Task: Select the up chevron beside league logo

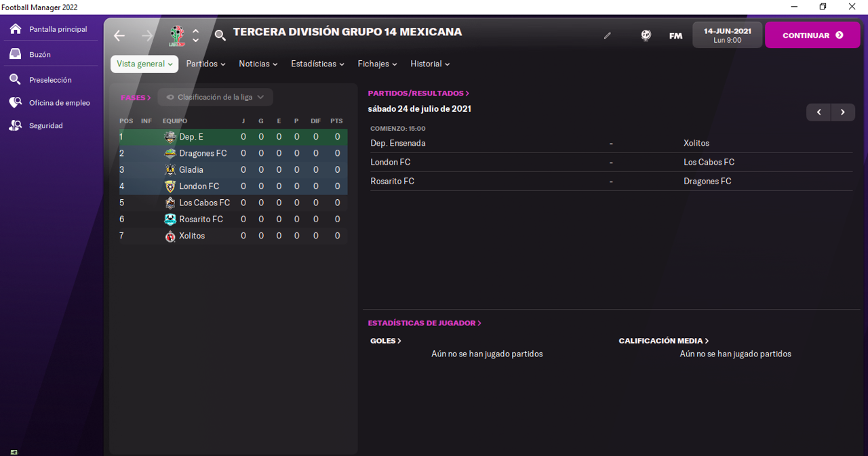Action: [x=196, y=30]
